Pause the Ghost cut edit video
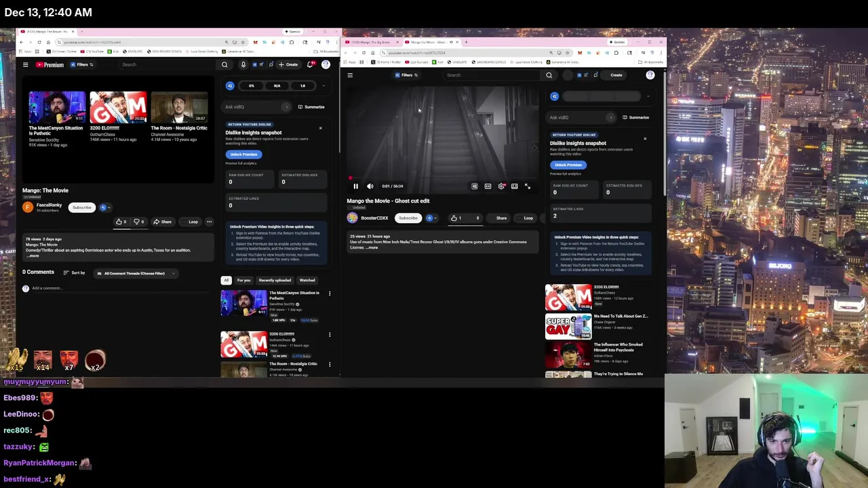 (x=355, y=186)
